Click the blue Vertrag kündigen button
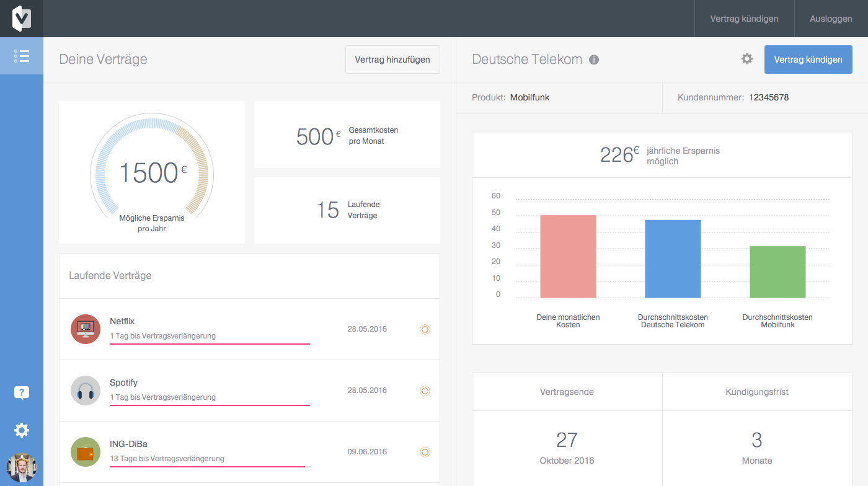 [808, 60]
